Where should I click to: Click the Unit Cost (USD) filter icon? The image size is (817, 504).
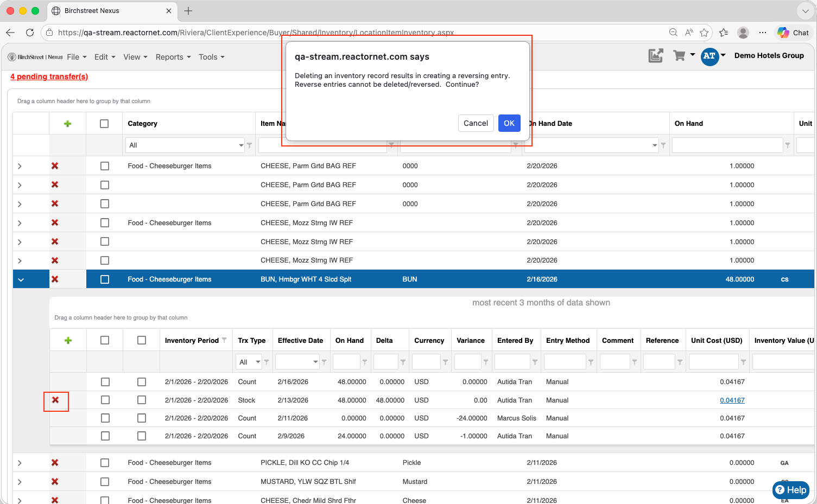click(x=744, y=362)
